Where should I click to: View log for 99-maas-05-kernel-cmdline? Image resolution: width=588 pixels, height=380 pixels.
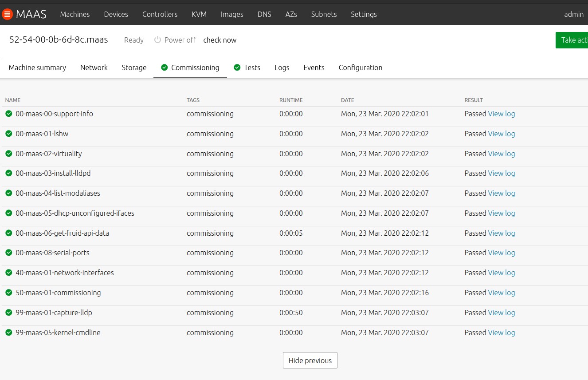(502, 332)
